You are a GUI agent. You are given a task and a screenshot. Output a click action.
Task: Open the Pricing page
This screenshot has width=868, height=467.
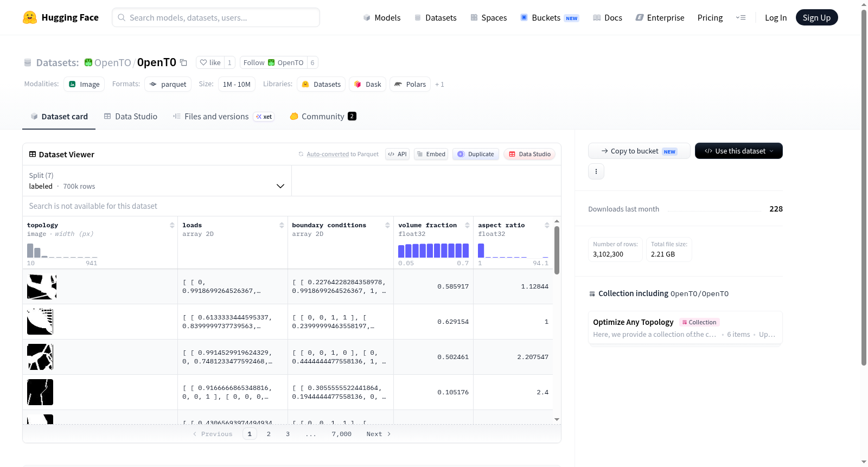[710, 17]
